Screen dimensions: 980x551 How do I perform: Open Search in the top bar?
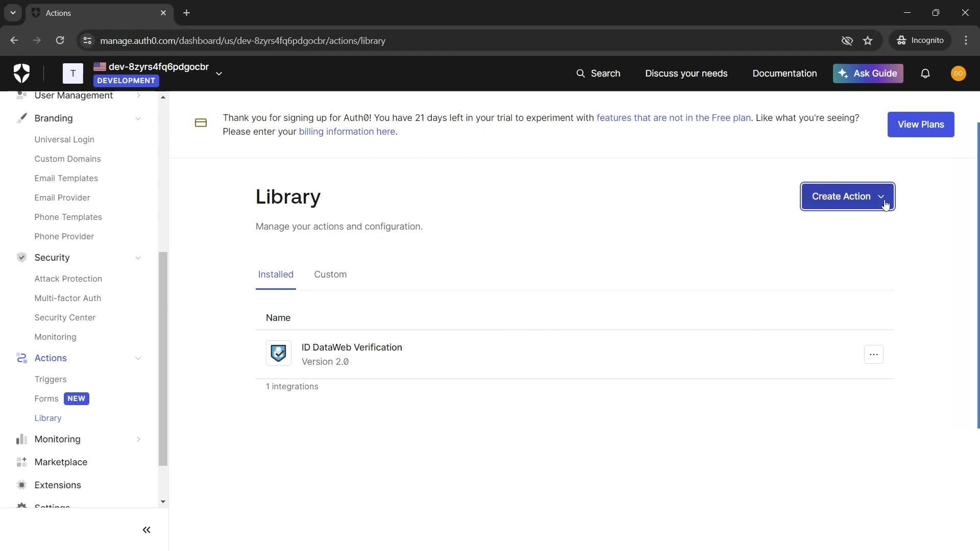(598, 73)
